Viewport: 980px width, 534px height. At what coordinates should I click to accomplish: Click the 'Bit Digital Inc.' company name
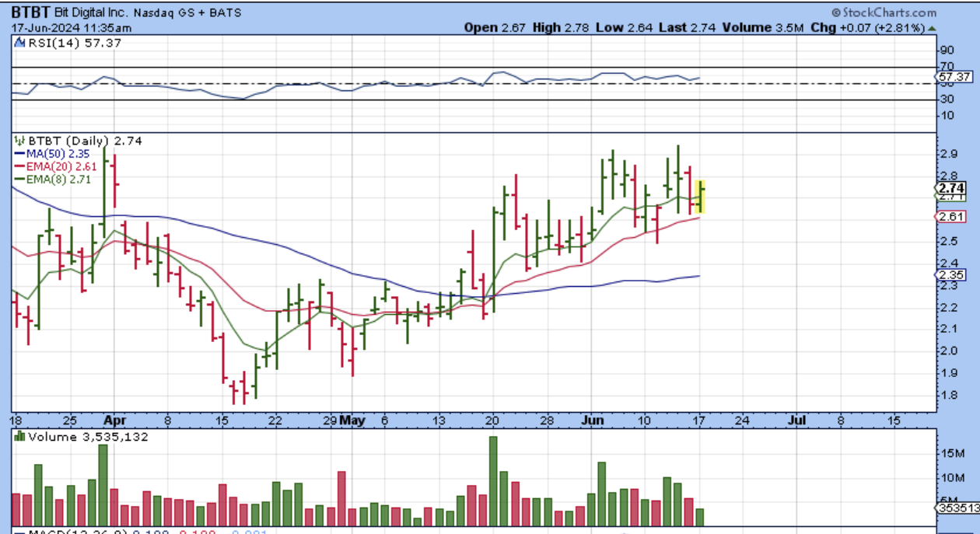89,13
